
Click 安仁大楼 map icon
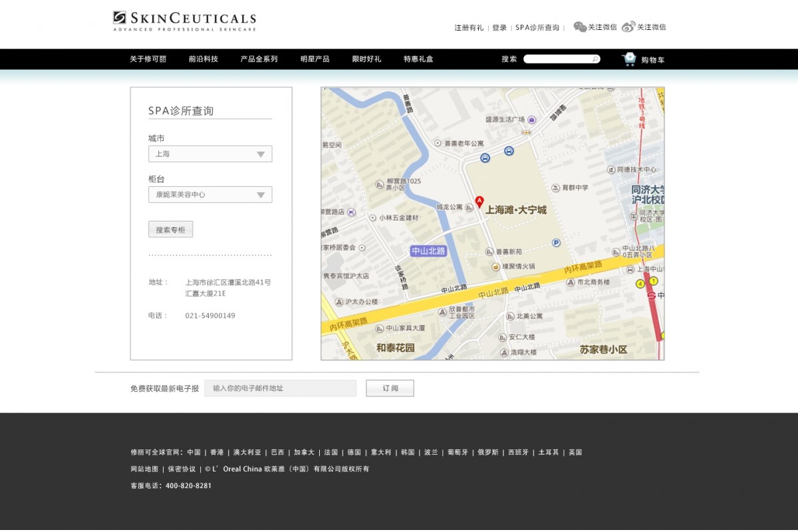point(503,337)
